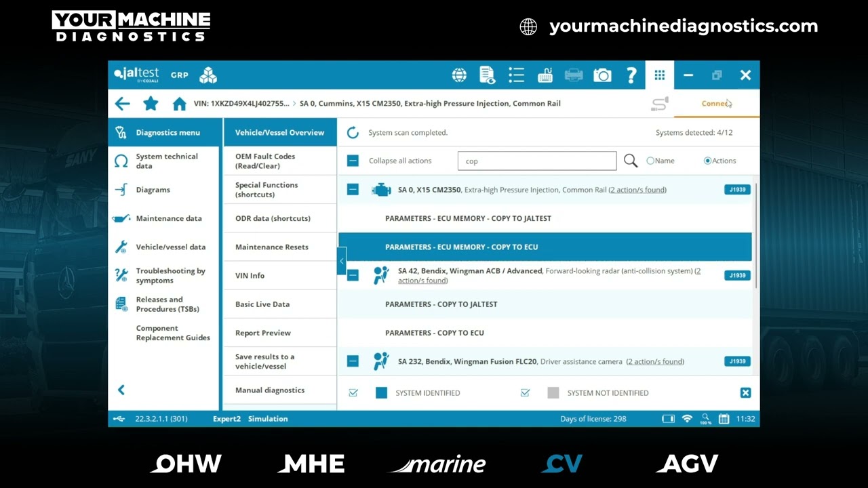Click the SA 232 Bendix camera icon
This screenshot has height=488, width=868.
[x=381, y=361]
